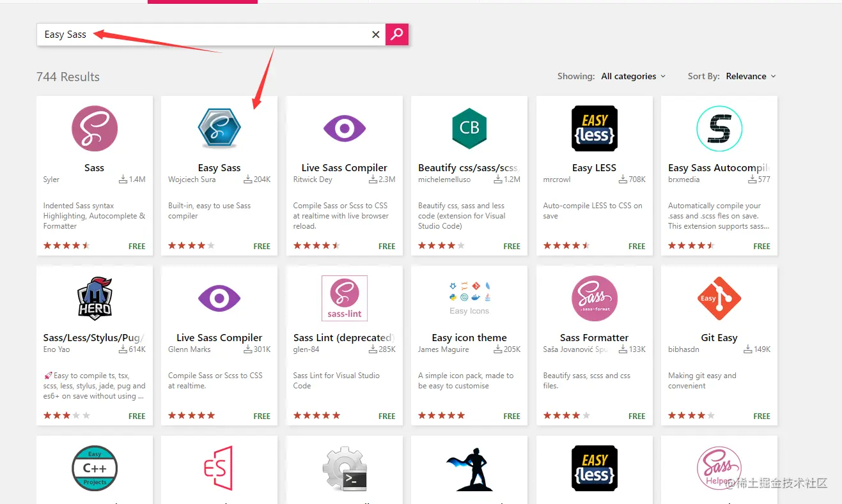Viewport: 842px width, 504px height.
Task: Click the Sass Formatter pink icon
Action: pos(595,298)
